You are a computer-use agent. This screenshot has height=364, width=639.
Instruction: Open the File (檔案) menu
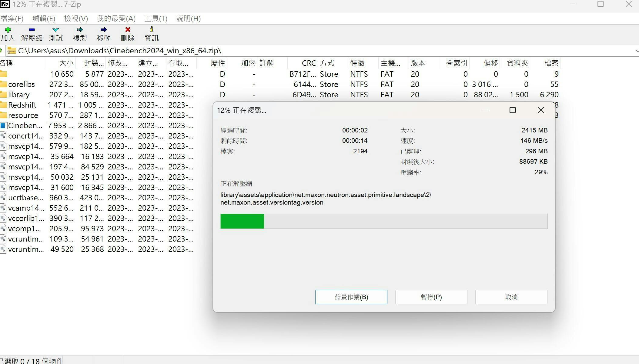12,18
